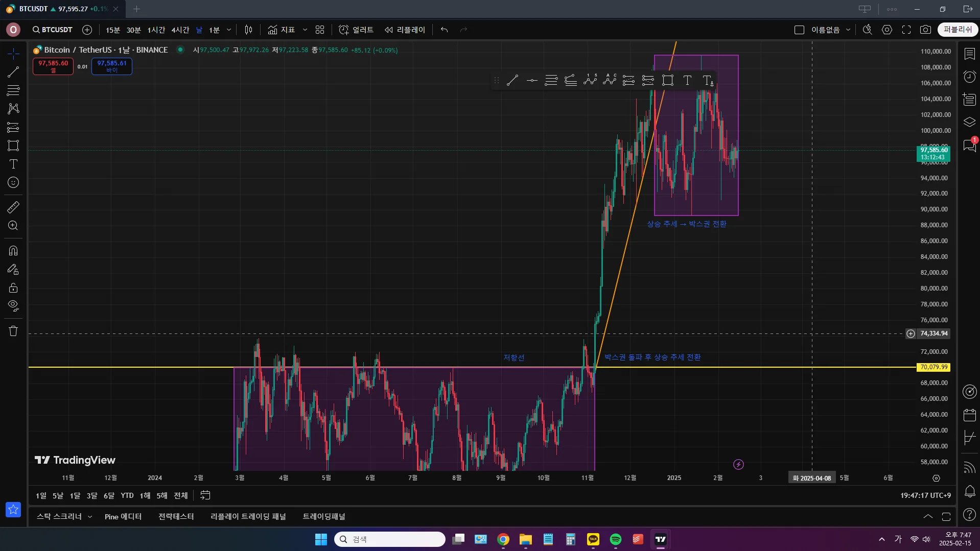Toggle magnet mode for drawings
980x551 pixels.
coord(13,251)
